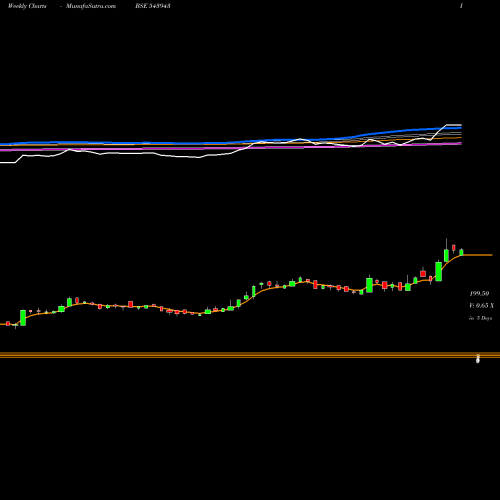Select the tall green candle at chart start
The width and height of the screenshot is (500, 500).
(x=23, y=318)
